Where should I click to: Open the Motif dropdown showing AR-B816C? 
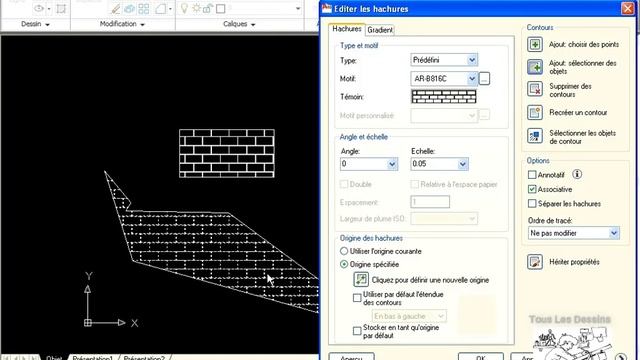coord(444,78)
